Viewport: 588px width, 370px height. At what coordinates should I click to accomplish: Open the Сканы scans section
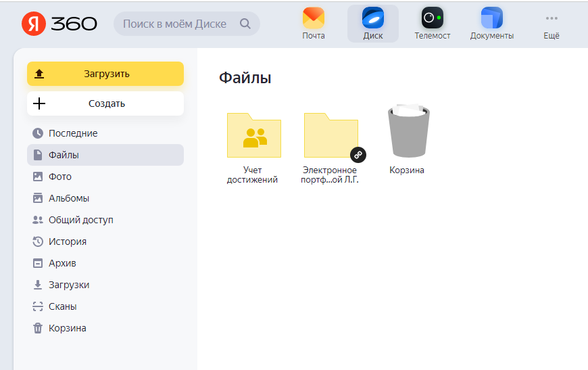pyautogui.click(x=105, y=306)
